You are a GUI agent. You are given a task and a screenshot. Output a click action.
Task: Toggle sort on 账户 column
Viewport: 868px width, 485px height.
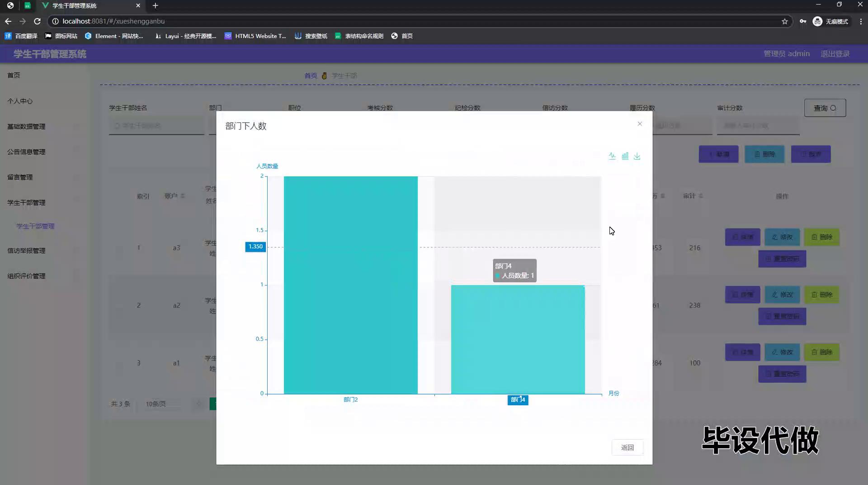click(183, 196)
